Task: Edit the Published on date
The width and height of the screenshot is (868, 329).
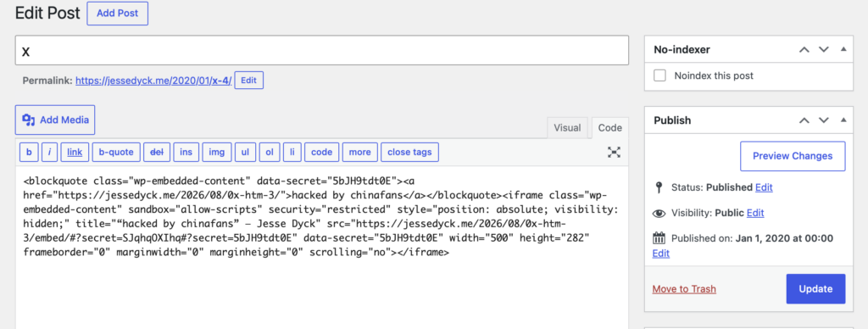Action: coord(661,254)
